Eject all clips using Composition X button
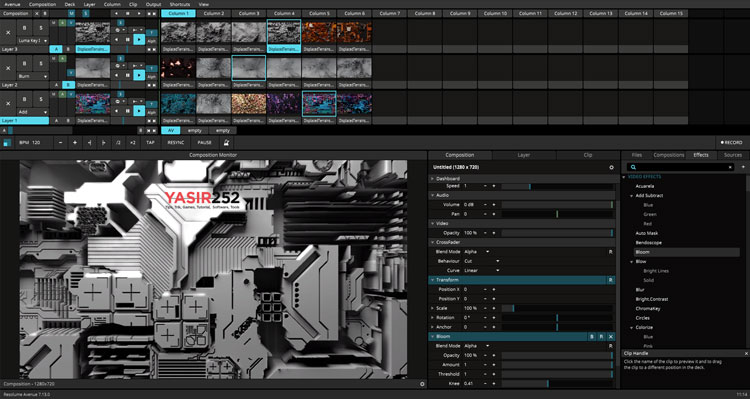The width and height of the screenshot is (750, 399). [36, 13]
